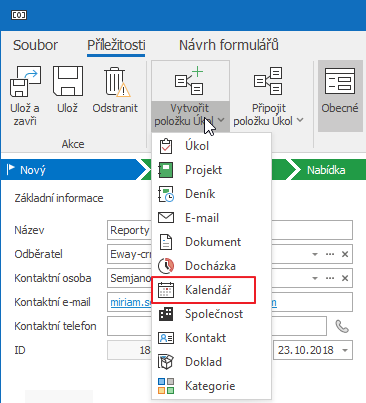Viewport: 366px width, 403px height.
Task: Expand the Připojit položku Úkol dropdown arrow
Action: [300, 120]
